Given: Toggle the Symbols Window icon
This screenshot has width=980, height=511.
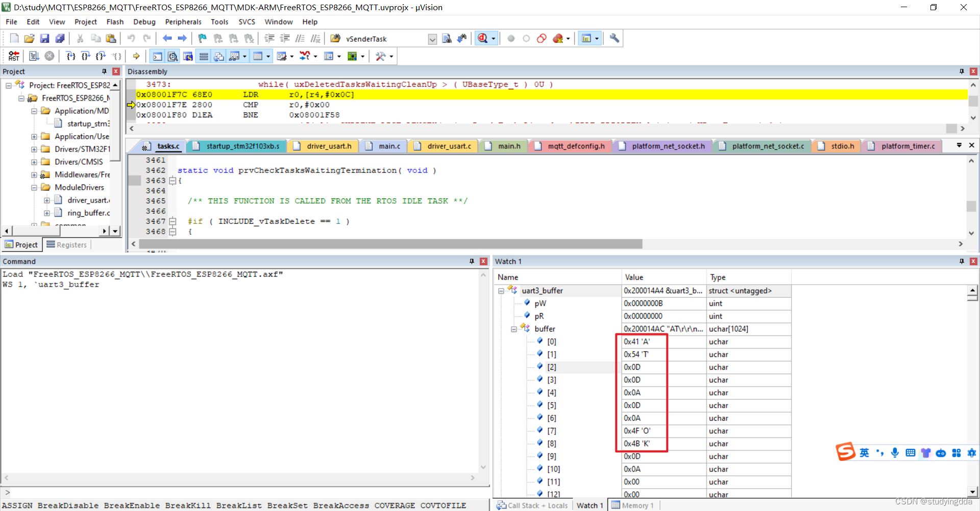Looking at the screenshot, I should [x=188, y=56].
